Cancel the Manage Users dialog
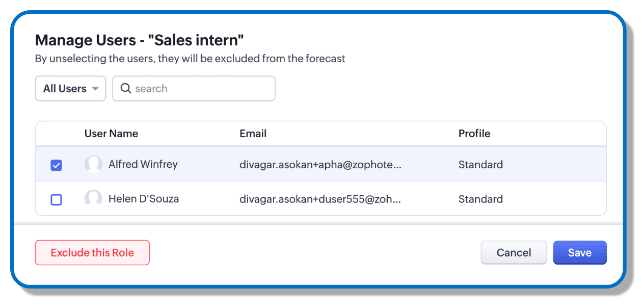Viewport: 644px width, 306px height. (514, 252)
